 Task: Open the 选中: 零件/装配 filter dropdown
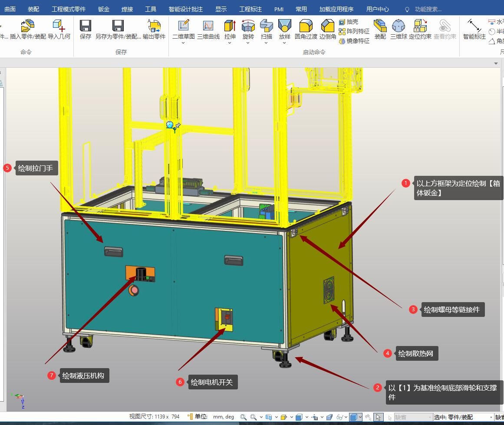[491, 417]
